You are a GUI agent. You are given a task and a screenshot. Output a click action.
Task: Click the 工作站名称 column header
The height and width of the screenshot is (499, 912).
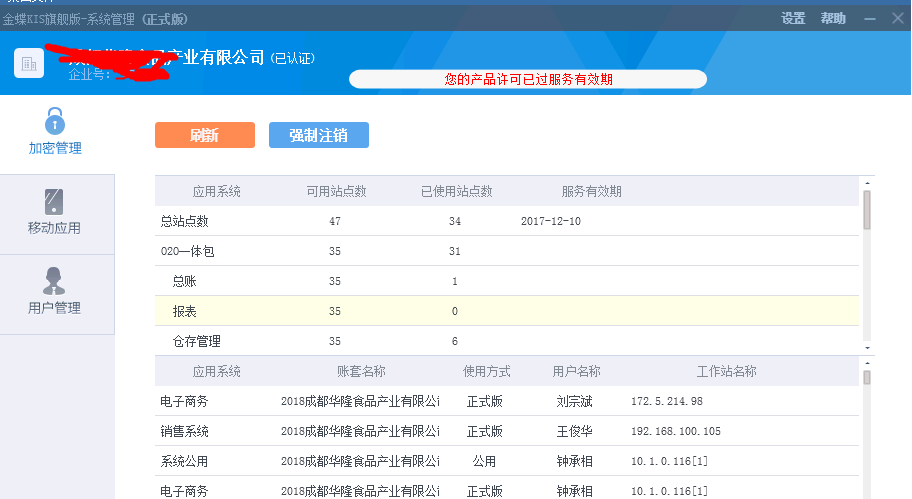click(x=726, y=371)
